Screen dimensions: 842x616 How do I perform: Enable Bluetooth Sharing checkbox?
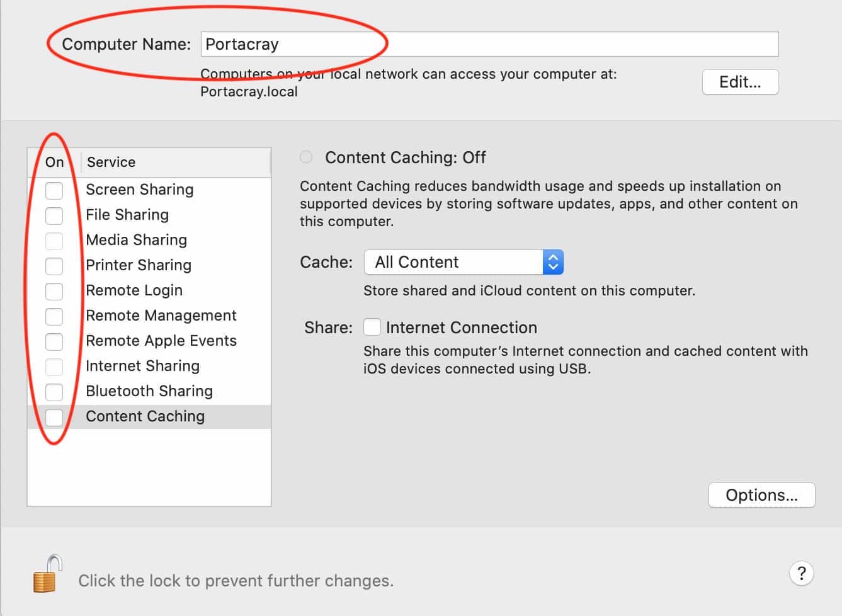click(54, 392)
